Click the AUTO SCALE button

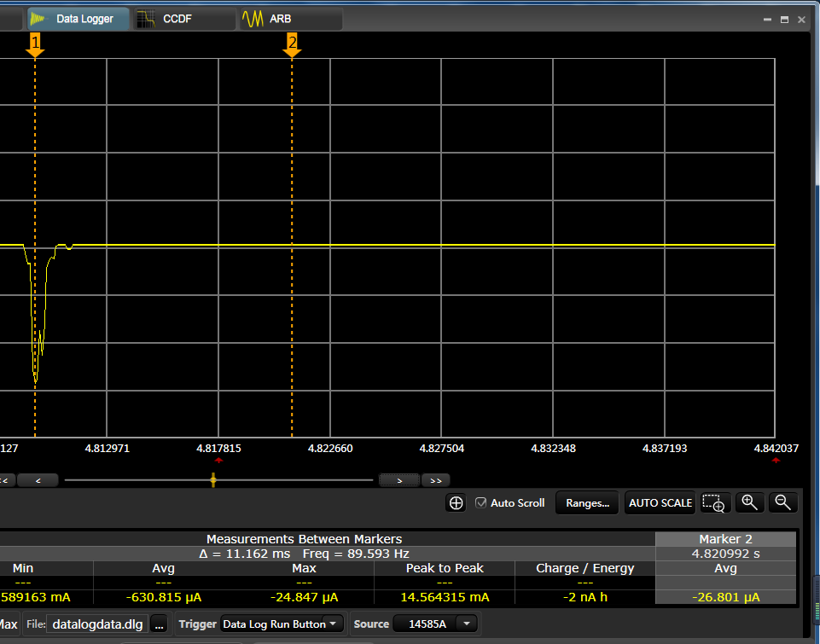pos(660,503)
